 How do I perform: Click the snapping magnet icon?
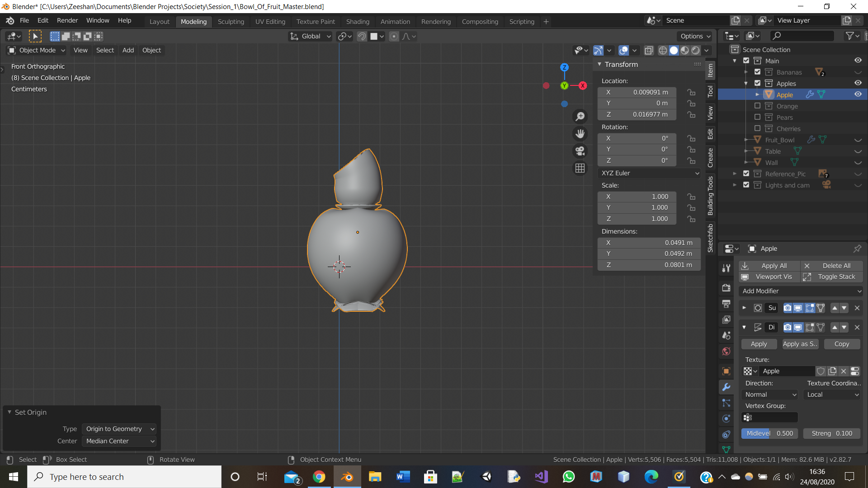pyautogui.click(x=362, y=36)
